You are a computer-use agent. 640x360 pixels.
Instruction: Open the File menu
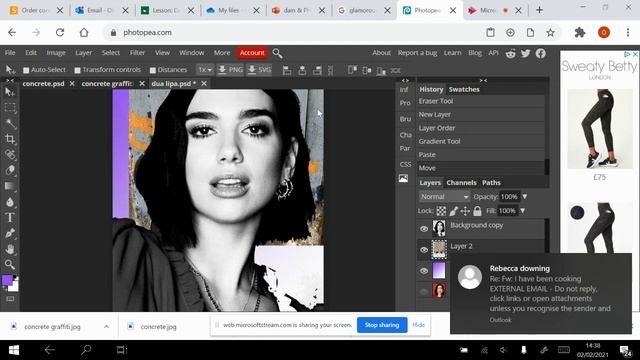pos(10,53)
